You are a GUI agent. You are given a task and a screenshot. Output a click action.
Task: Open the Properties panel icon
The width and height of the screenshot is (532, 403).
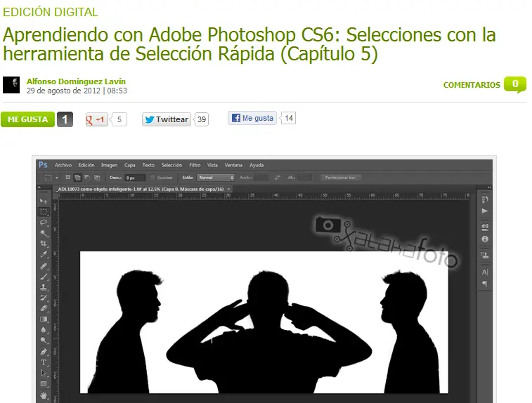click(485, 227)
